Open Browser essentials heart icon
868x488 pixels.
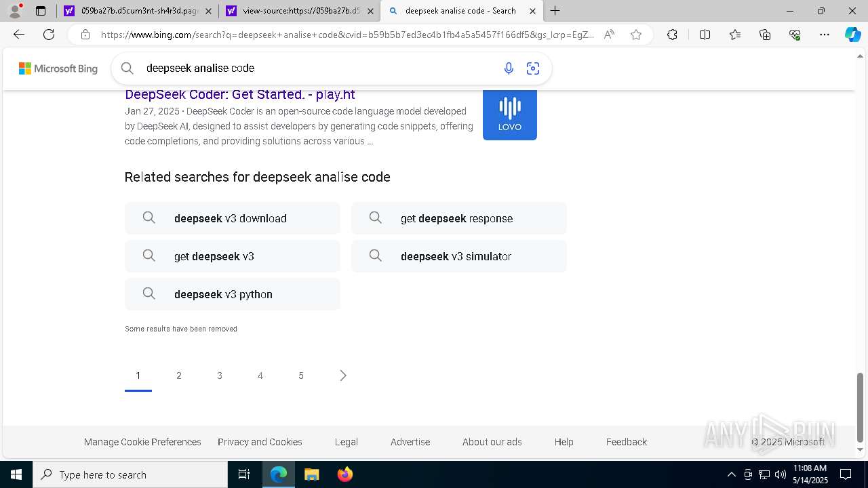(x=795, y=35)
